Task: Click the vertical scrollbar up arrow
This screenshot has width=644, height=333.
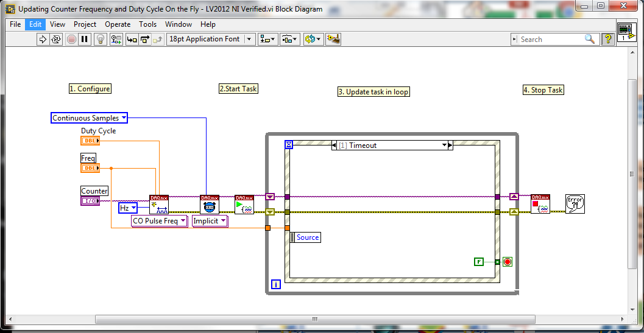Action: pos(633,51)
